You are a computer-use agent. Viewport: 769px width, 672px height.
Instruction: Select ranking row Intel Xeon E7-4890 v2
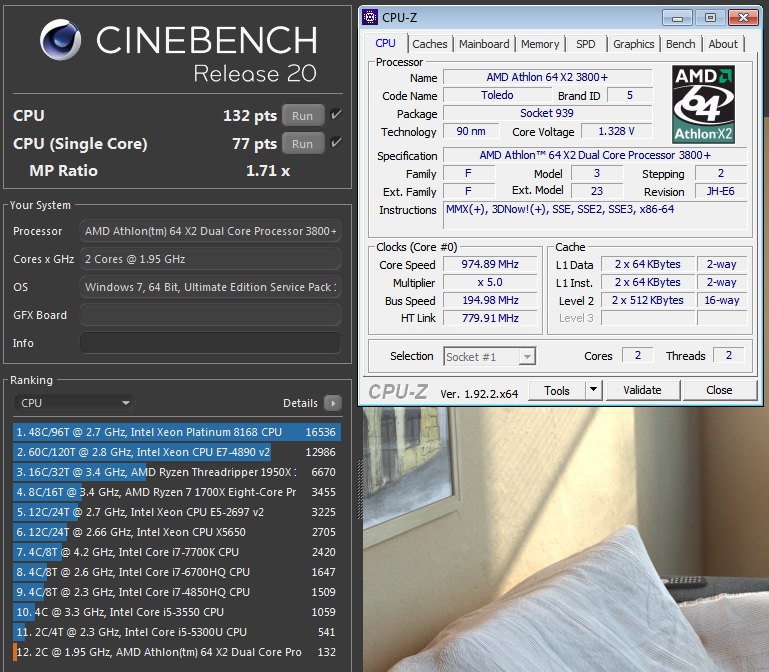pyautogui.click(x=177, y=452)
